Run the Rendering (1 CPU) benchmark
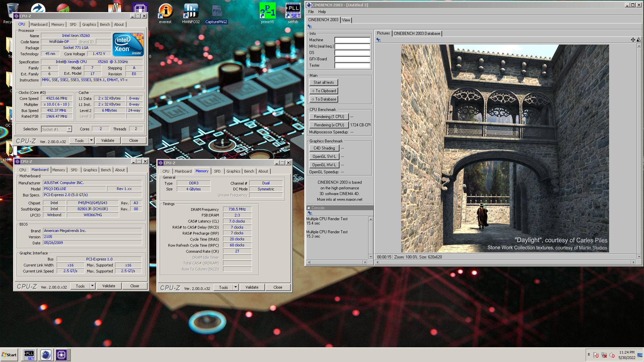Image resolution: width=644 pixels, height=362 pixels. 329,117
